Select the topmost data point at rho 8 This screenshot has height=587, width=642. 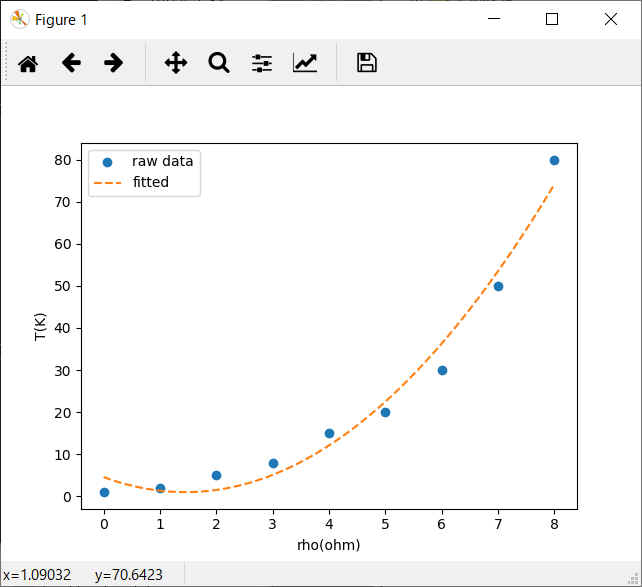click(554, 160)
